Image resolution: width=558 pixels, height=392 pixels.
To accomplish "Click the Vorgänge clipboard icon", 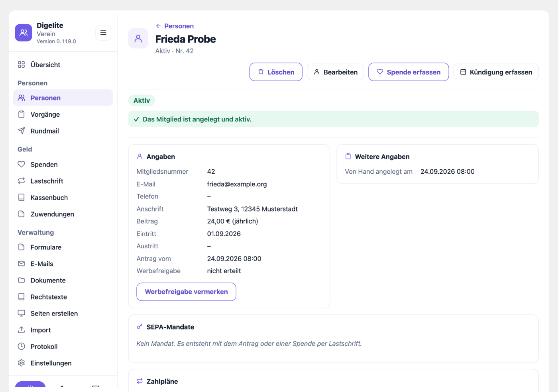I will [x=22, y=114].
